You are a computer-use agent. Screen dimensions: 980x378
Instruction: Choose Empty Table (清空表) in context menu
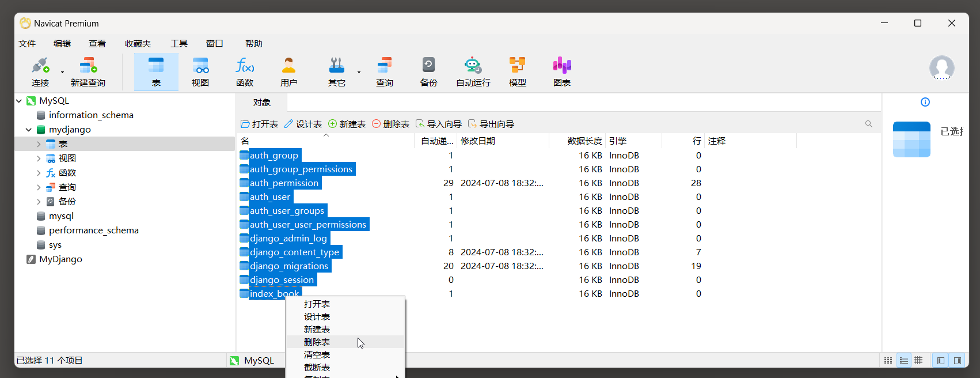click(x=345, y=354)
